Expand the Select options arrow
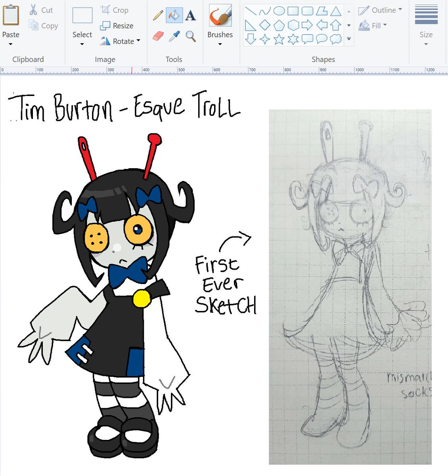448x476 pixels. tap(82, 44)
